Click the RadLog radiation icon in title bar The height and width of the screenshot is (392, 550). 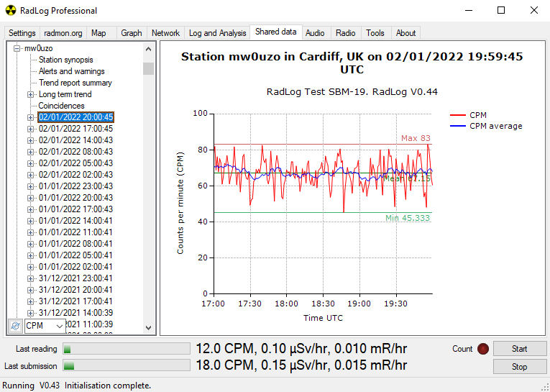[11, 11]
